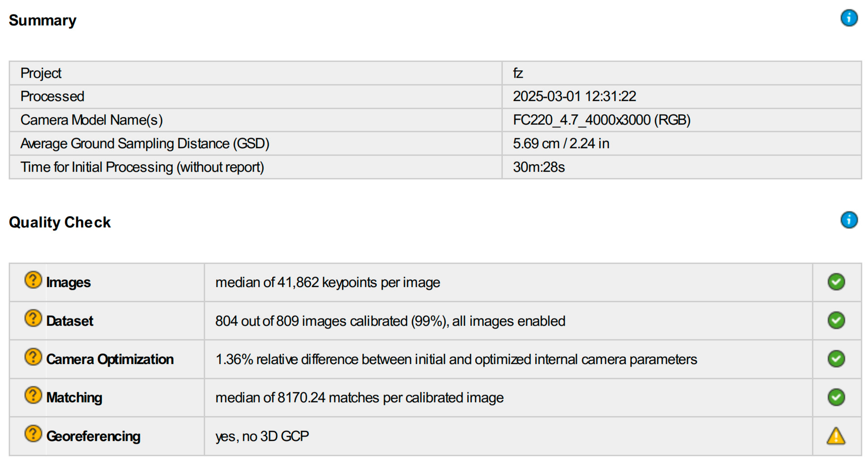The height and width of the screenshot is (463, 868).
Task: Click the yes, no 3D GCP text
Action: 262,437
